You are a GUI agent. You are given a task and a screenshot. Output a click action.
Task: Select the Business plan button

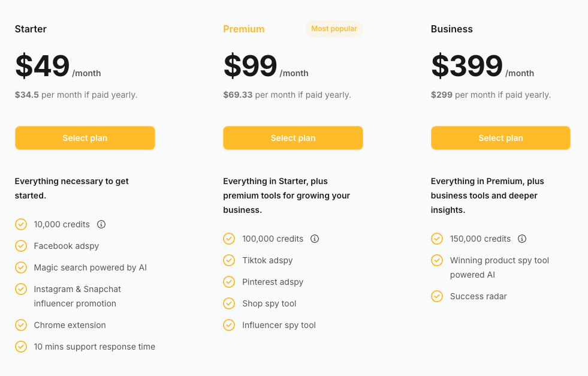[x=500, y=138]
